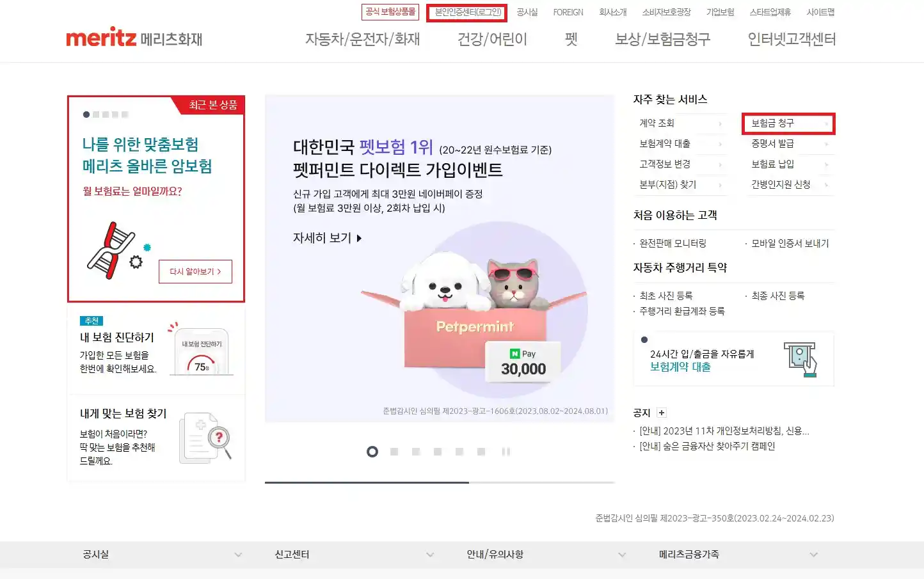Click FOREIGN in the top menu
Image resolution: width=924 pixels, height=579 pixels.
(568, 12)
